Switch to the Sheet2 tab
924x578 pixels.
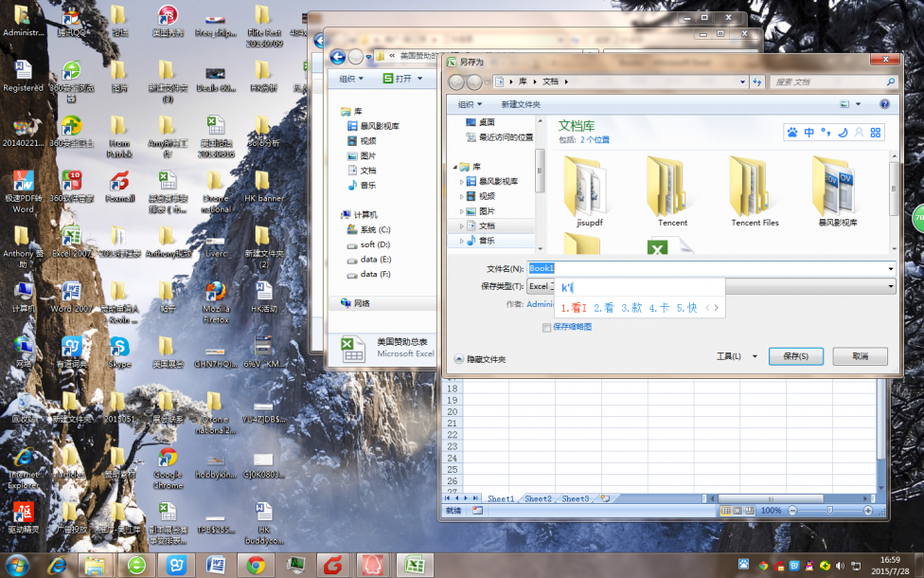click(538, 498)
